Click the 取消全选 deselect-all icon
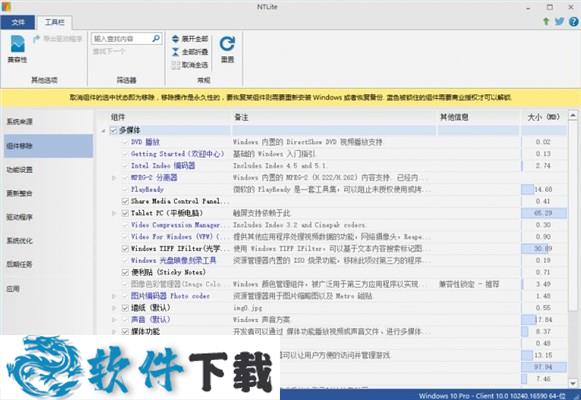This screenshot has height=400, width=581. tap(175, 65)
